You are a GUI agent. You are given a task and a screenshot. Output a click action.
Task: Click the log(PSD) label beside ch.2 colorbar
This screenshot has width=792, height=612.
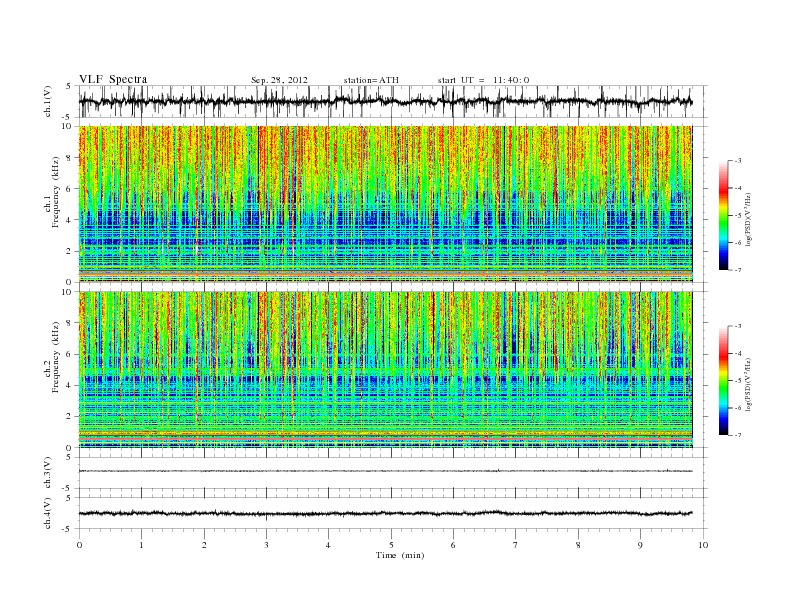click(x=748, y=384)
